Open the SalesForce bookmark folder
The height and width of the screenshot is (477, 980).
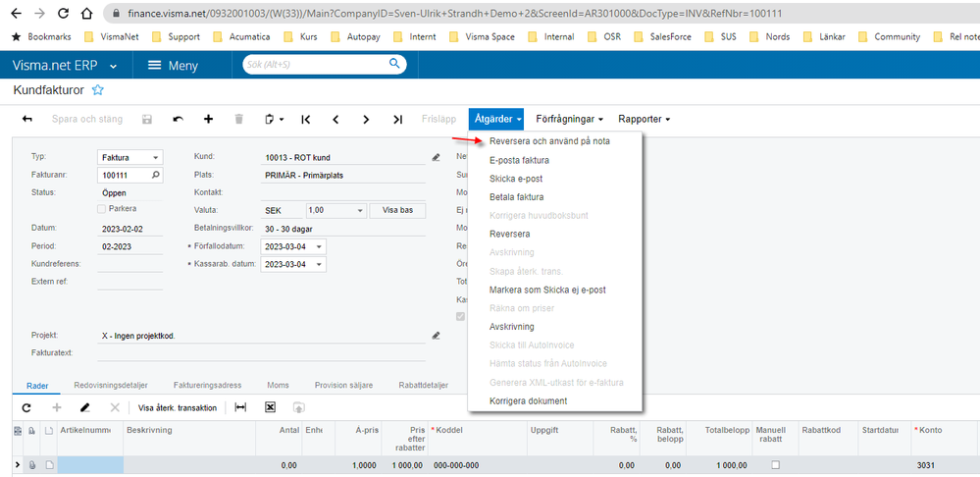(662, 36)
